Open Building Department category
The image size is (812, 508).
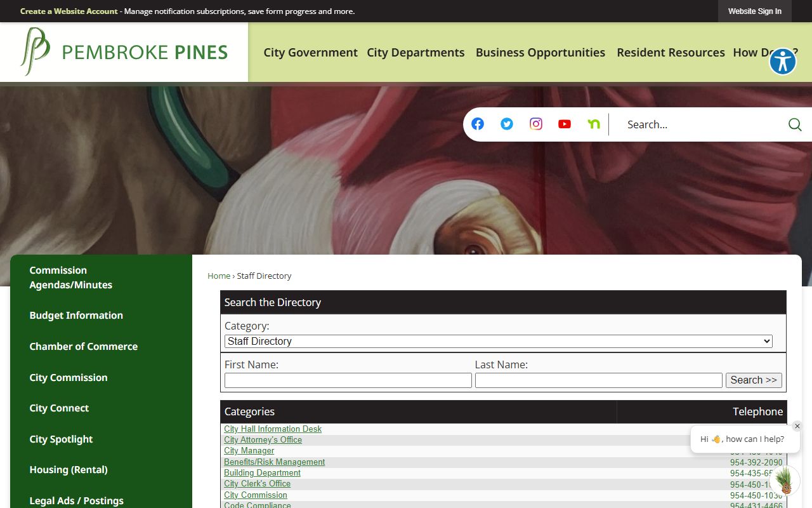click(262, 473)
